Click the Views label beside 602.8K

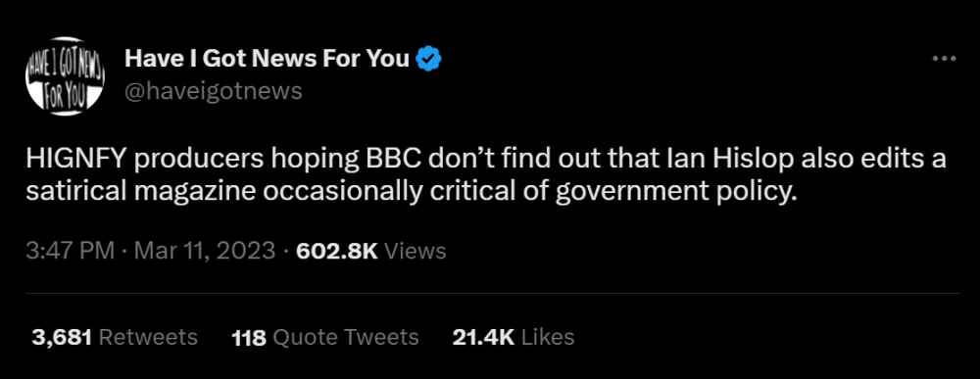[x=415, y=251]
